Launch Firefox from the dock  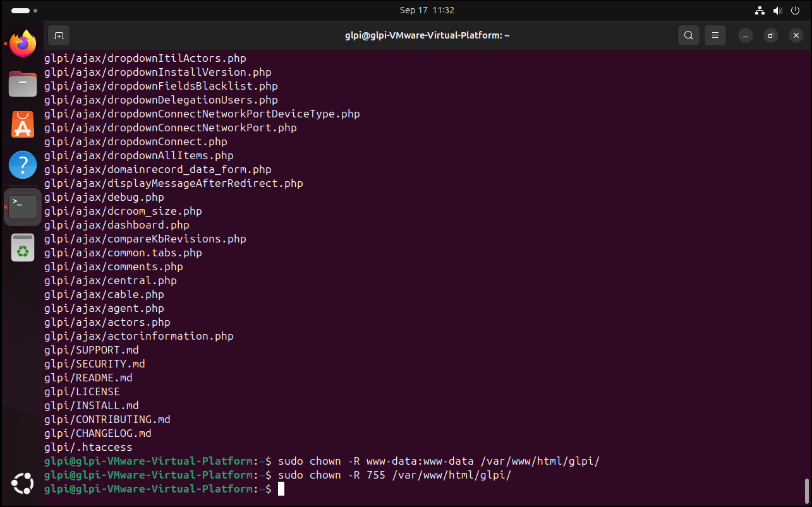[x=23, y=44]
